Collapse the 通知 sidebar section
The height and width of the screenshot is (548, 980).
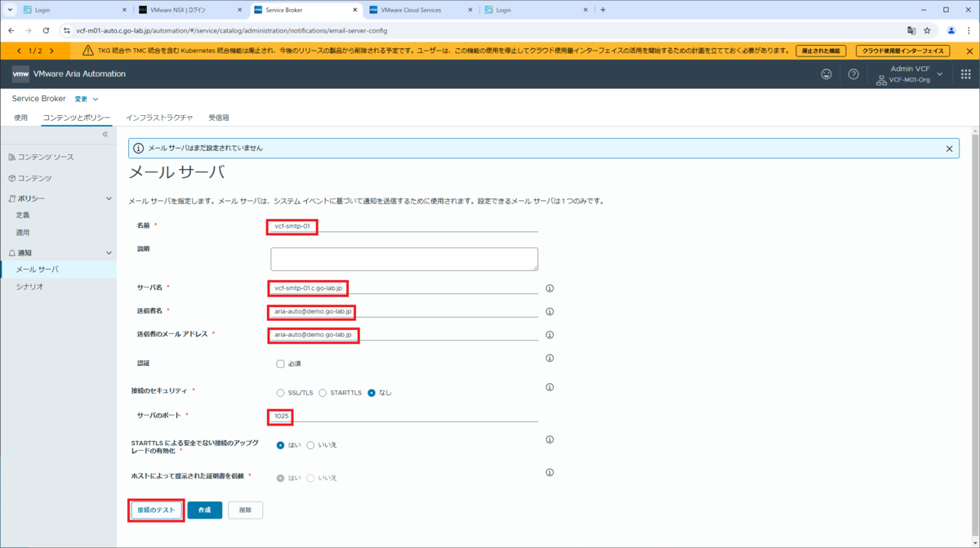pos(109,253)
